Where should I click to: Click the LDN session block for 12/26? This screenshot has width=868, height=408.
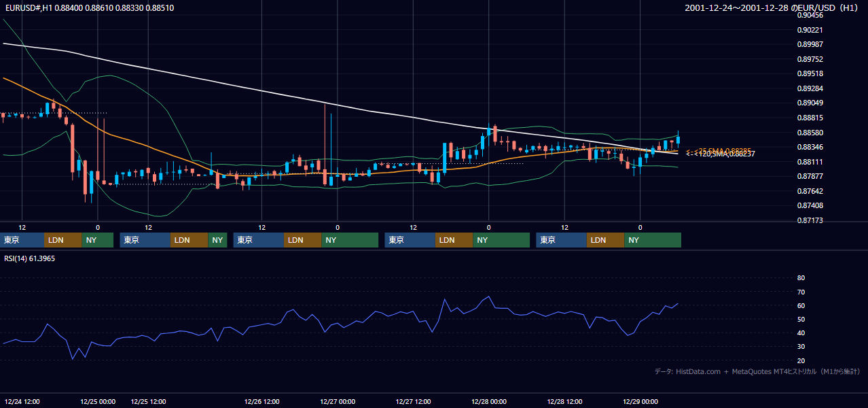point(303,240)
